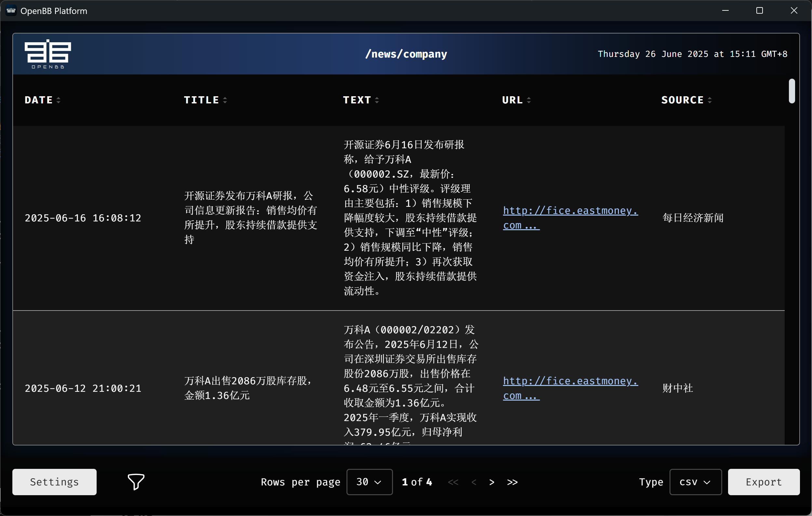Click the /news/company header title
812x516 pixels.
(406, 54)
